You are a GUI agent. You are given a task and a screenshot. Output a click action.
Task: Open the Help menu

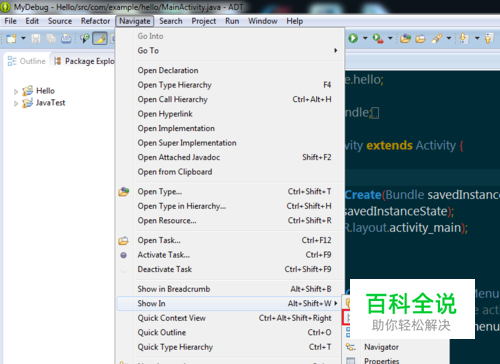295,21
